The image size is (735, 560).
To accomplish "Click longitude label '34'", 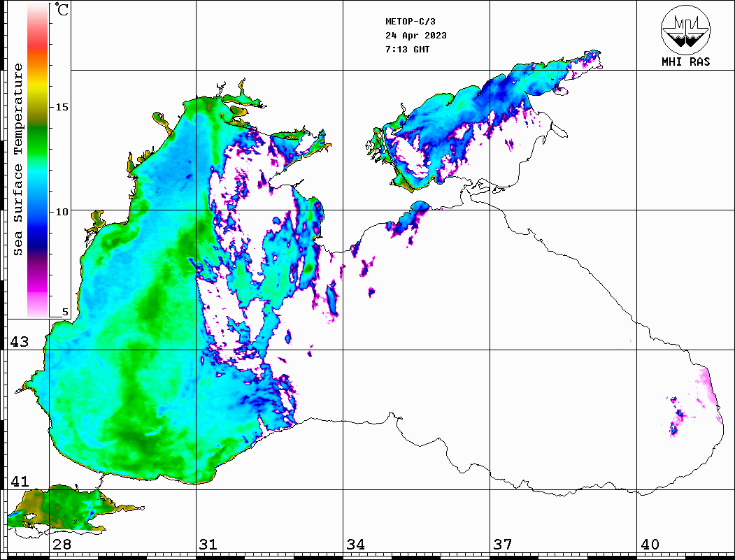I will click(355, 545).
